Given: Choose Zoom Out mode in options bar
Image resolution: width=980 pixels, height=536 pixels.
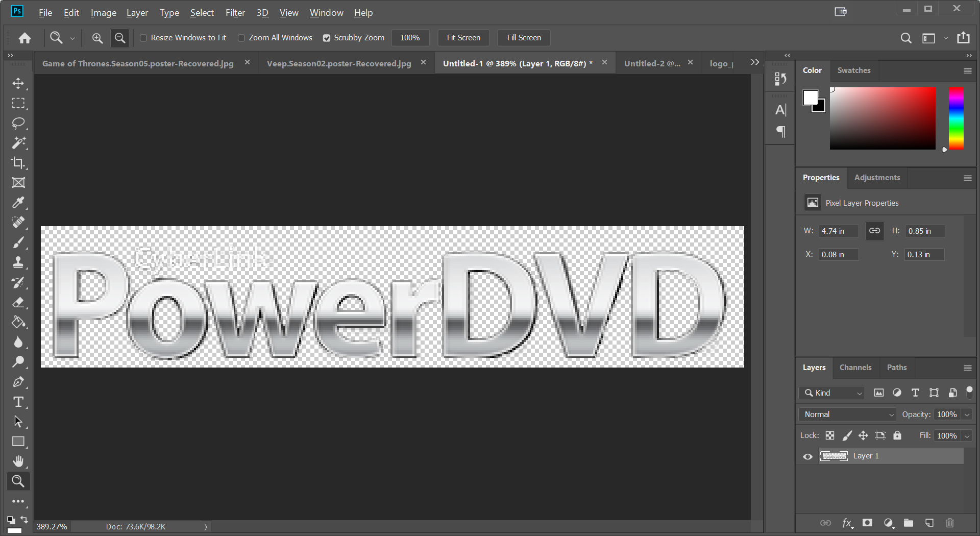Looking at the screenshot, I should tap(120, 38).
